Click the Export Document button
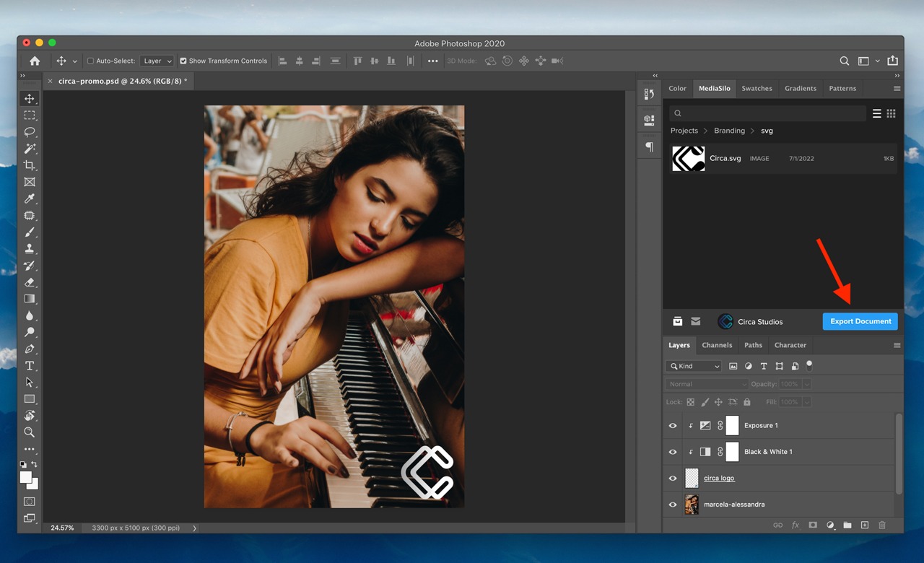The image size is (924, 563). click(860, 321)
